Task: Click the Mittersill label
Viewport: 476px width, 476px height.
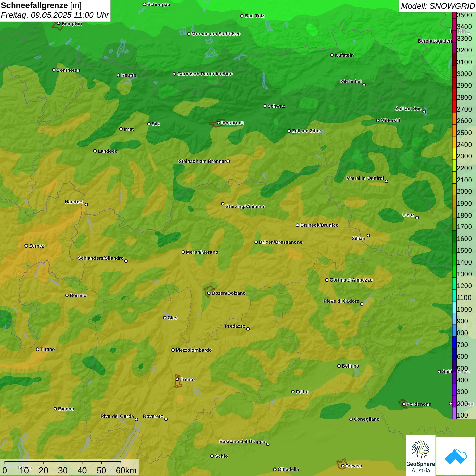Action: pos(391,120)
